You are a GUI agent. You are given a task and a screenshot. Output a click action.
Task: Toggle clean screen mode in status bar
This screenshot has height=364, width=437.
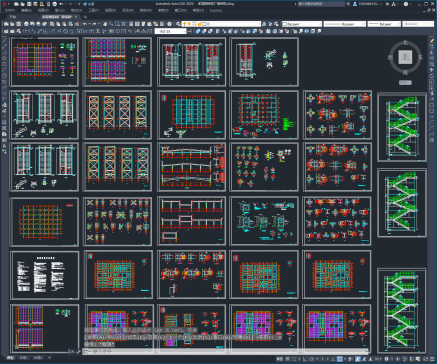click(x=427, y=359)
